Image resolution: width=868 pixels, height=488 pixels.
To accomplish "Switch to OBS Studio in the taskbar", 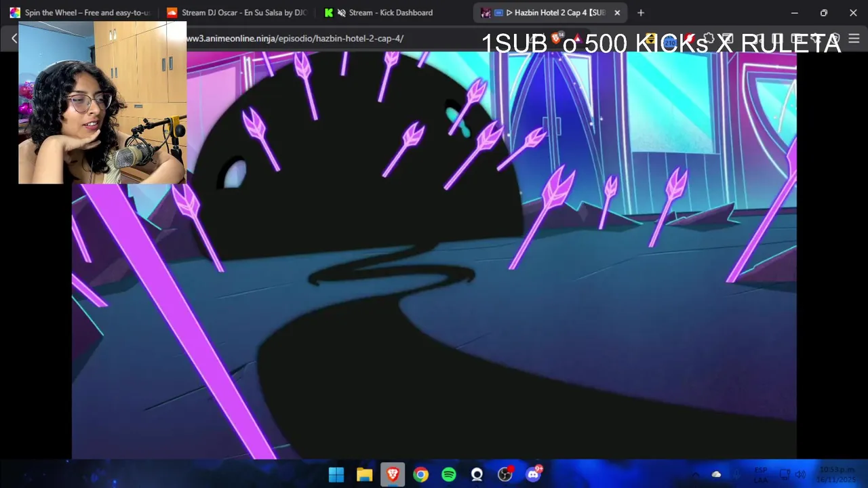I will [x=505, y=474].
